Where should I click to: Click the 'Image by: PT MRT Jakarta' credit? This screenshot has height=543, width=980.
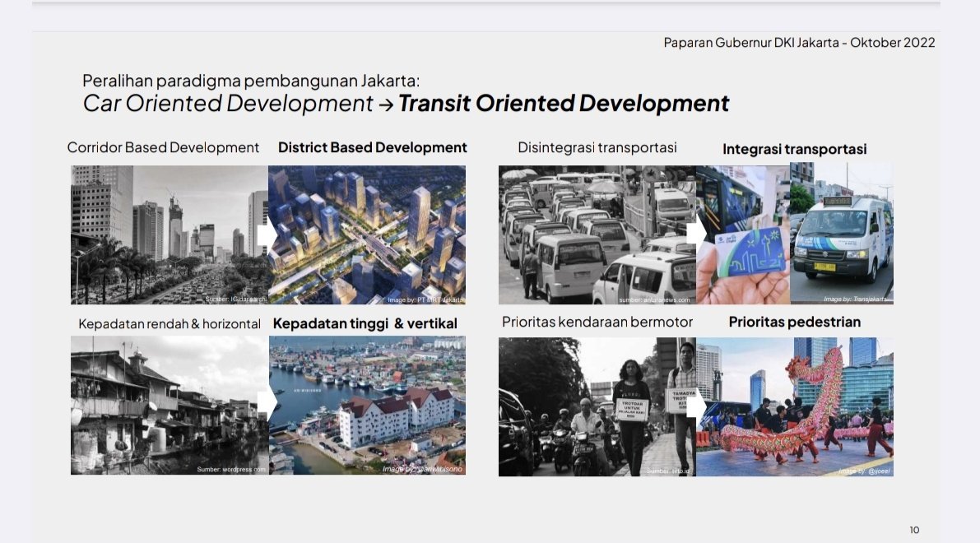coord(425,300)
